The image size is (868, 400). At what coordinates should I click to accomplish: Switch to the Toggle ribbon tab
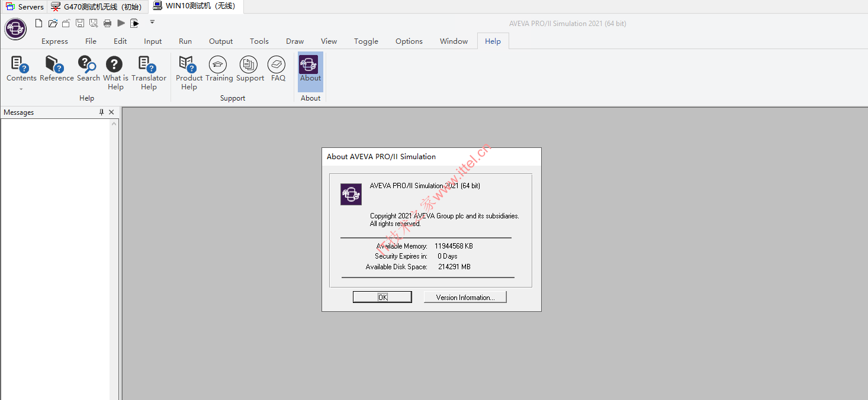(366, 41)
